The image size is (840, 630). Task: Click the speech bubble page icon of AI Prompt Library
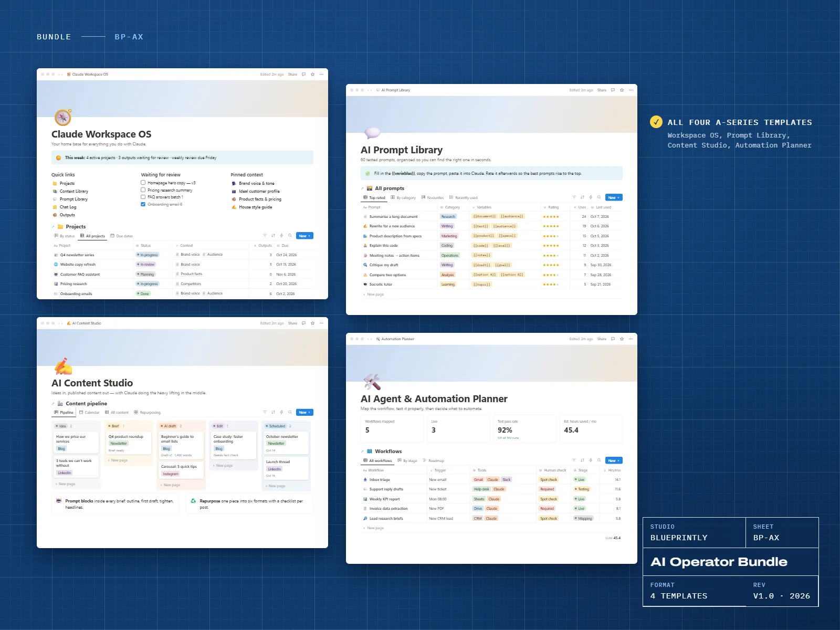pyautogui.click(x=372, y=133)
